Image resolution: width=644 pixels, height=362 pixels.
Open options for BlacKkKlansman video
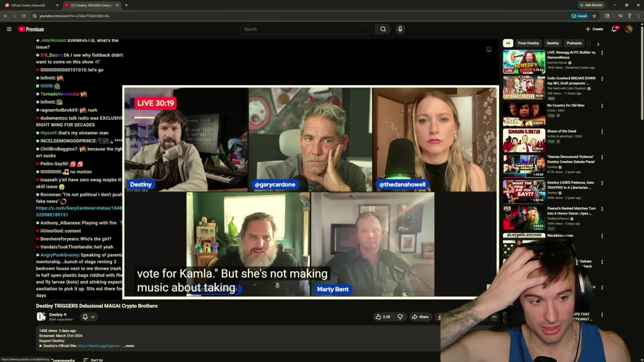(x=602, y=236)
